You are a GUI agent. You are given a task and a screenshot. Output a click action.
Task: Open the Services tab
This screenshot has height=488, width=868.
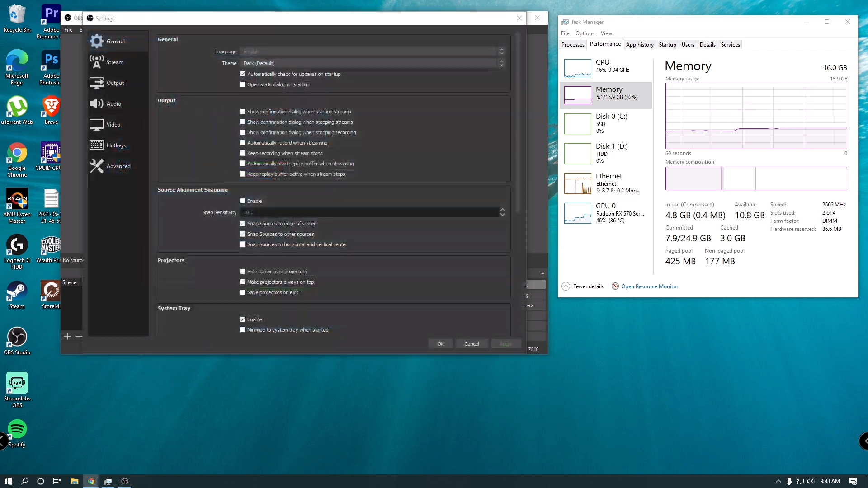point(730,45)
